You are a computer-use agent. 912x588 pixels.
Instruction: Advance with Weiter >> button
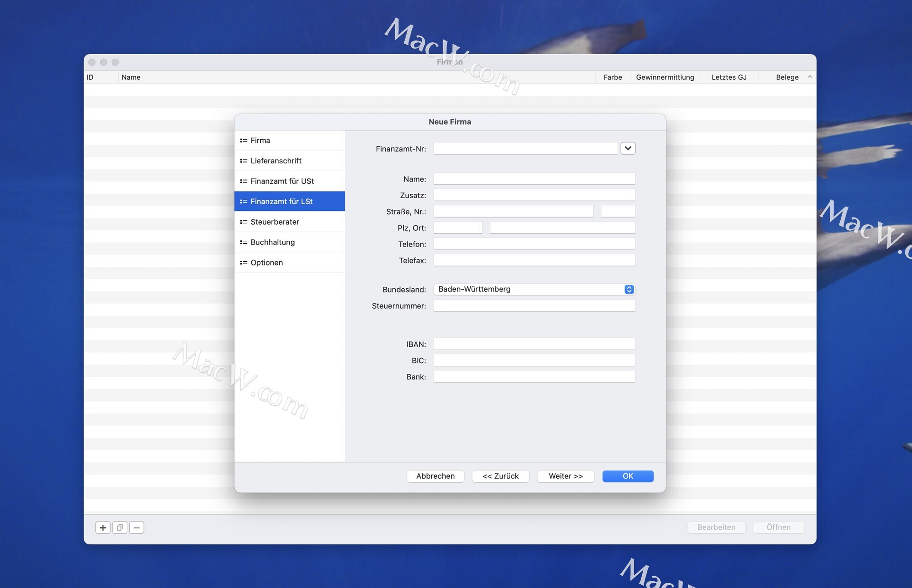pos(566,476)
